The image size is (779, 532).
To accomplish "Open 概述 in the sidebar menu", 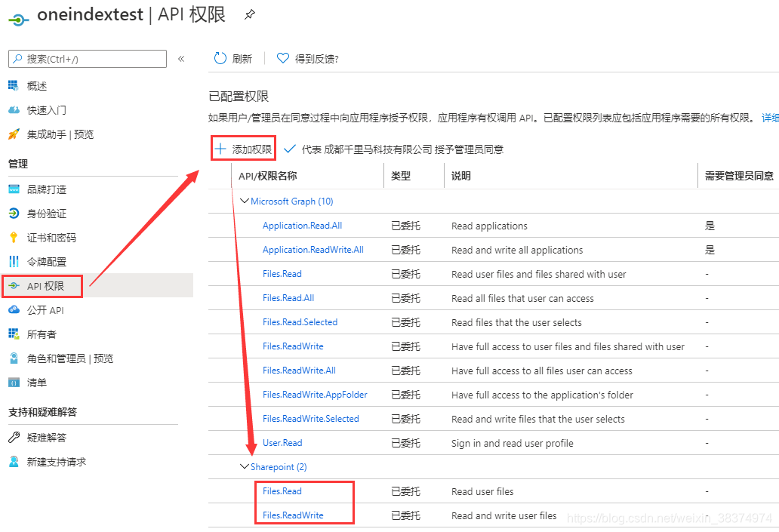I will pos(37,86).
